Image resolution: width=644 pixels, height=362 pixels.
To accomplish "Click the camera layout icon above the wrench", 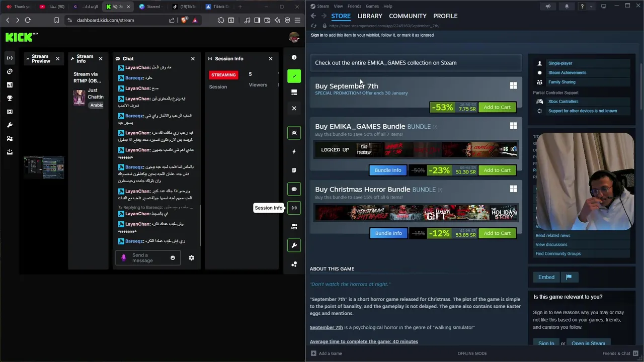I will (294, 227).
